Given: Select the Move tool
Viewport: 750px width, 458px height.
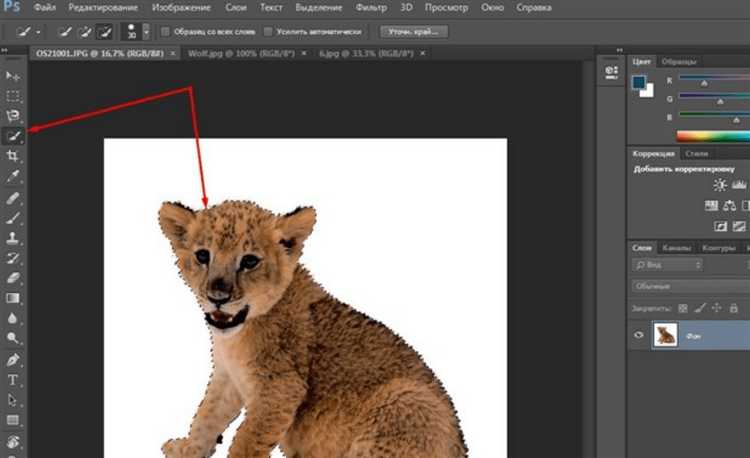Looking at the screenshot, I should (14, 76).
